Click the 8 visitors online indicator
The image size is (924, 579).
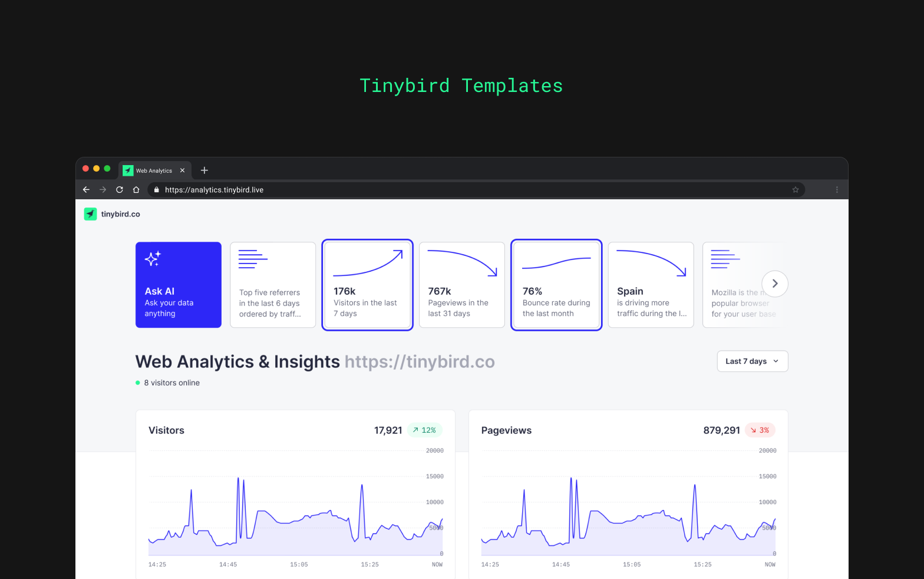click(x=168, y=383)
